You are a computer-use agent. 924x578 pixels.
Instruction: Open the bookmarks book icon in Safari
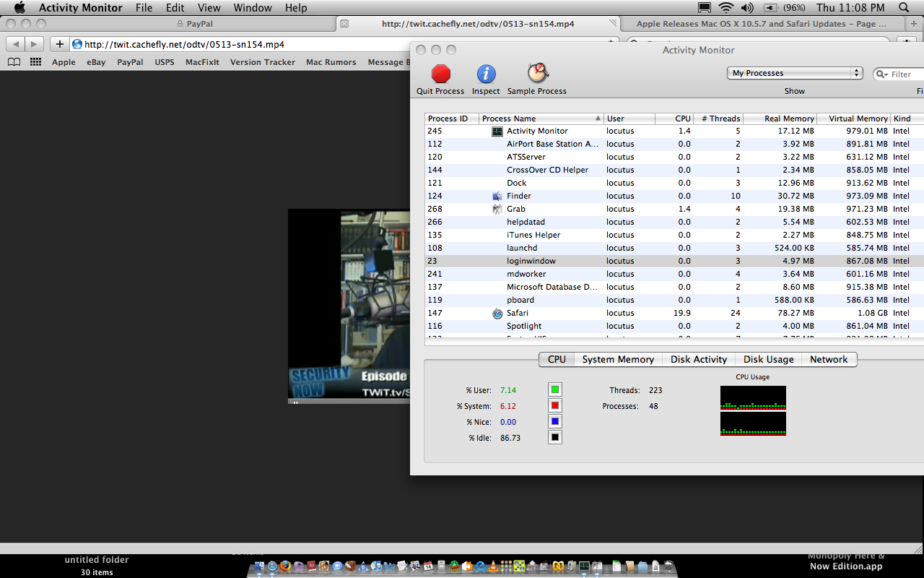(14, 62)
